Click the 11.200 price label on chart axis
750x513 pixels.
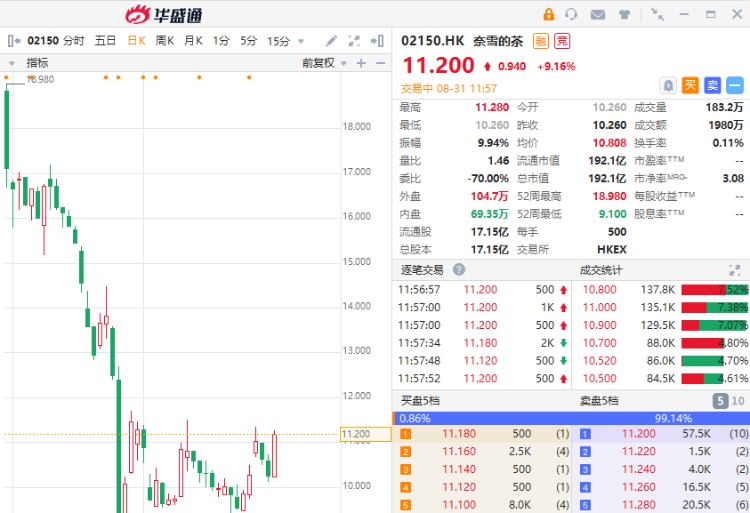coord(365,434)
